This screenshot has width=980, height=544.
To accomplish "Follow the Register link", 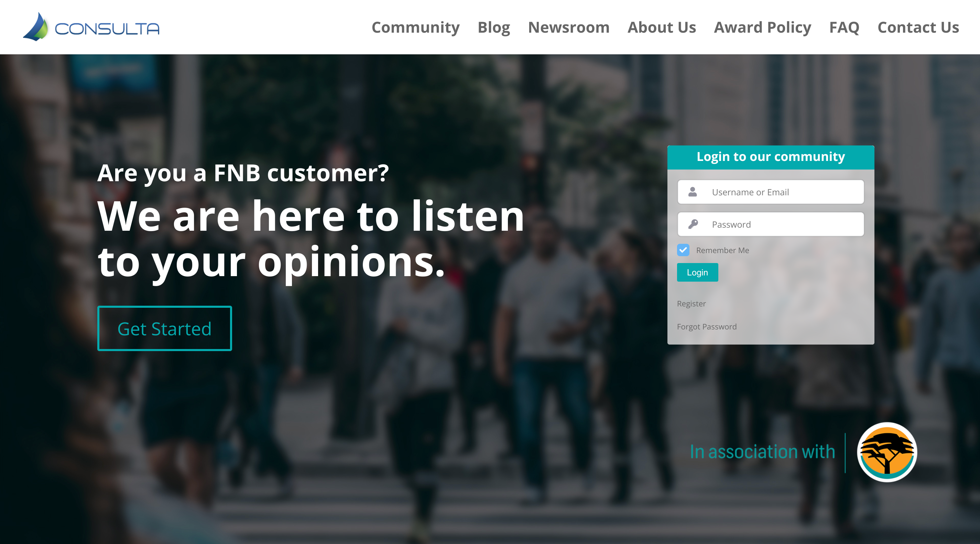I will (691, 304).
